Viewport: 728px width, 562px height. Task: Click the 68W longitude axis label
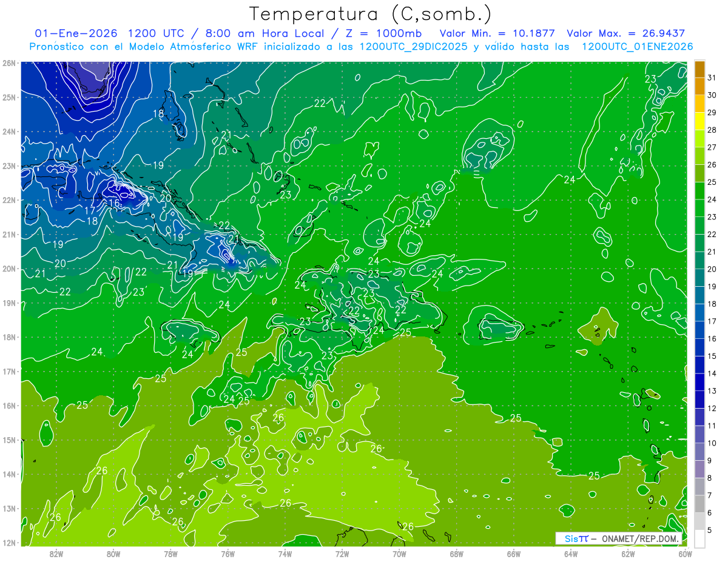pos(457,554)
